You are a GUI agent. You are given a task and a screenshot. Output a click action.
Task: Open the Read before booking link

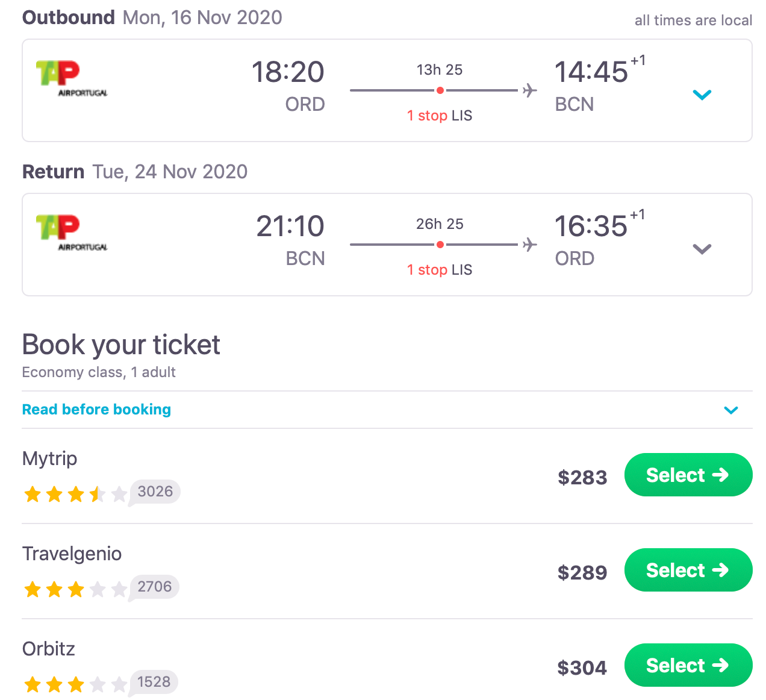(x=96, y=410)
